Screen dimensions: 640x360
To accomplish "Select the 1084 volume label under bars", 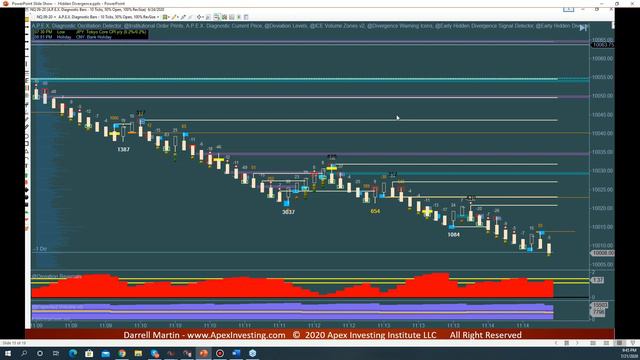I will click(x=453, y=235).
